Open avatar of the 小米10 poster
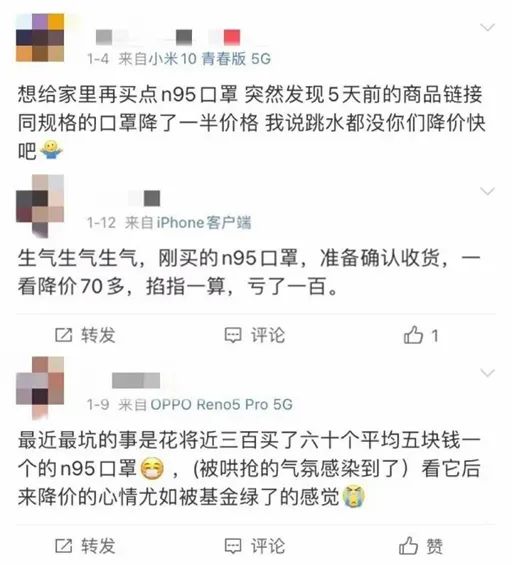 (x=40, y=38)
